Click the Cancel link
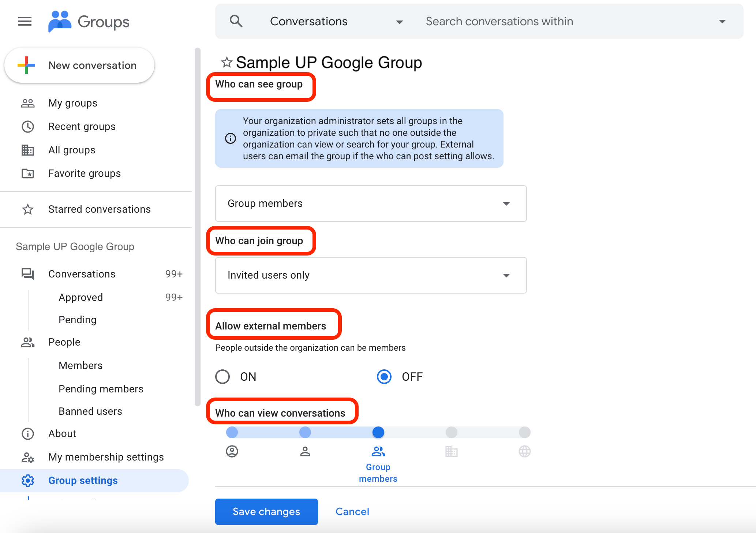Screen dimensions: 756x533 click(352, 511)
